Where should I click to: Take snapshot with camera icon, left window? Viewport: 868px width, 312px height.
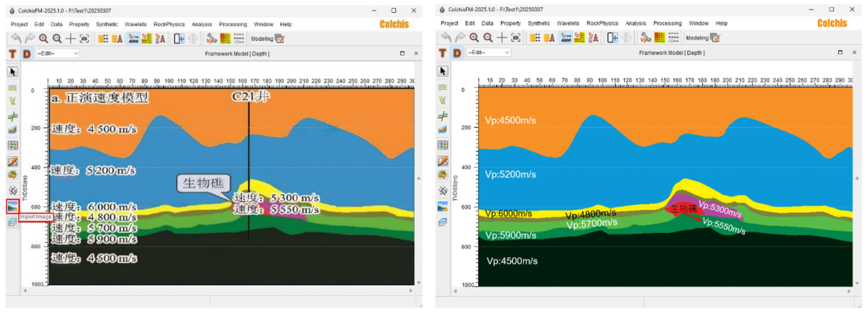coord(84,39)
